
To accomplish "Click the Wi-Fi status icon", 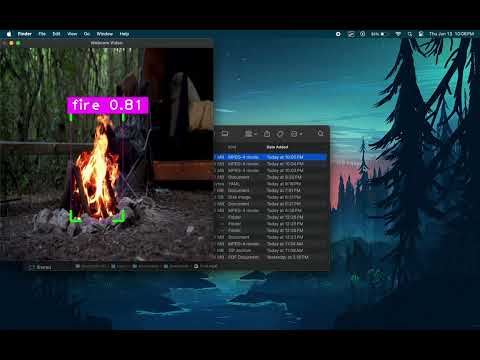I will click(x=398, y=34).
